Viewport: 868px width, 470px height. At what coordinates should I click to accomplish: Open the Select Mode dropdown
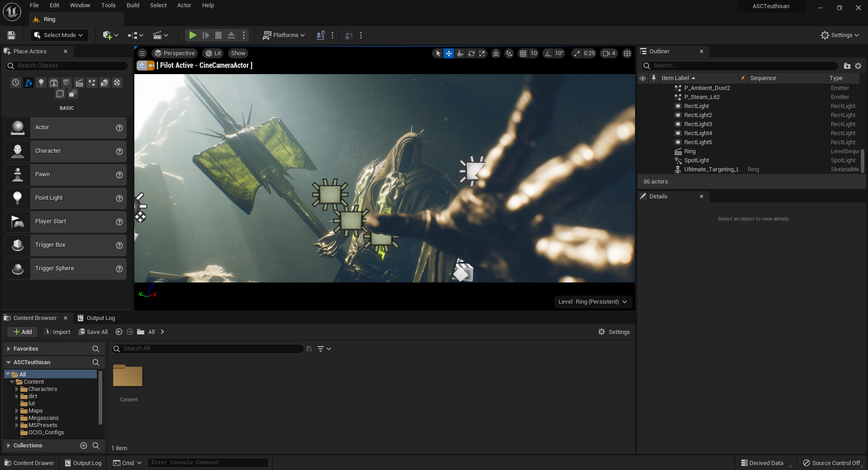coord(59,35)
